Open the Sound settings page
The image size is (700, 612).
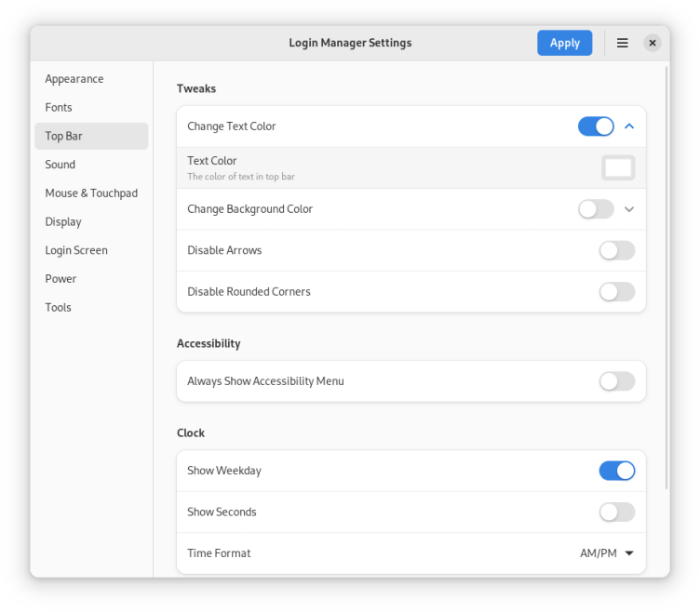pos(61,165)
